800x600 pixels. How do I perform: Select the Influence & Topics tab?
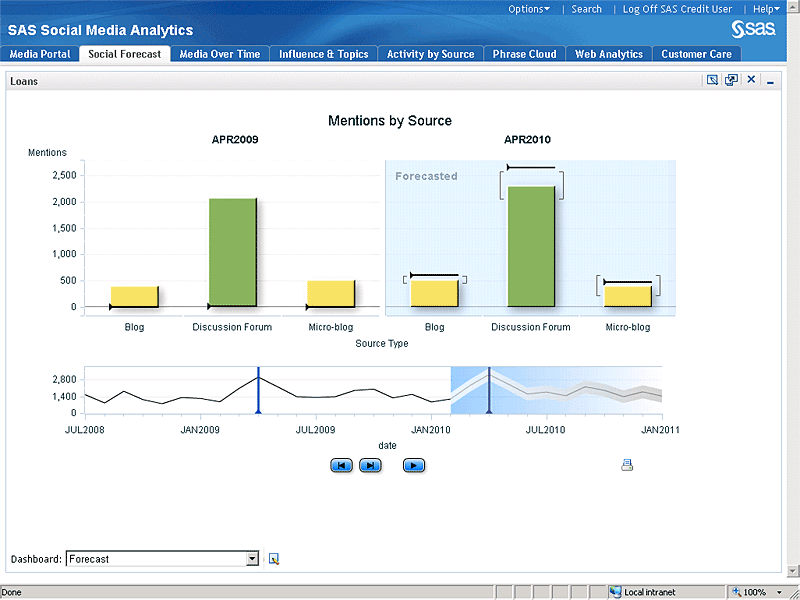pos(323,54)
